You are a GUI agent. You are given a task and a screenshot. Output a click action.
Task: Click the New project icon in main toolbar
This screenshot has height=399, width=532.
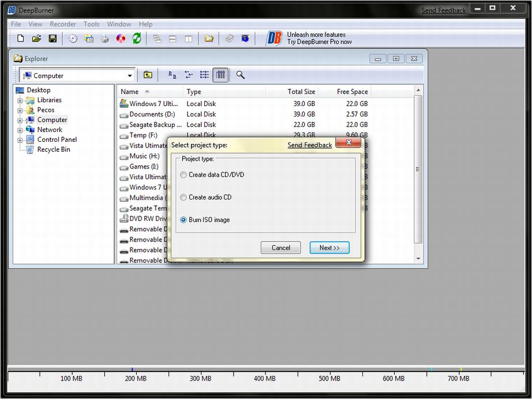[20, 39]
